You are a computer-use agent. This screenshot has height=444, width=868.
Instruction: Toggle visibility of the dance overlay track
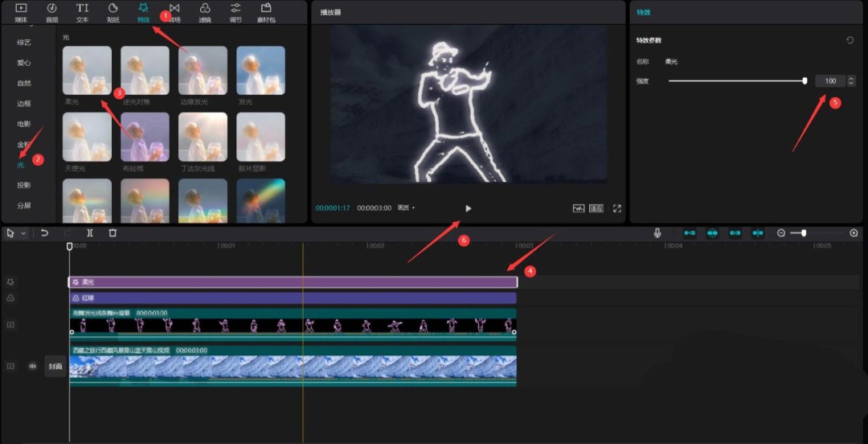coord(11,325)
